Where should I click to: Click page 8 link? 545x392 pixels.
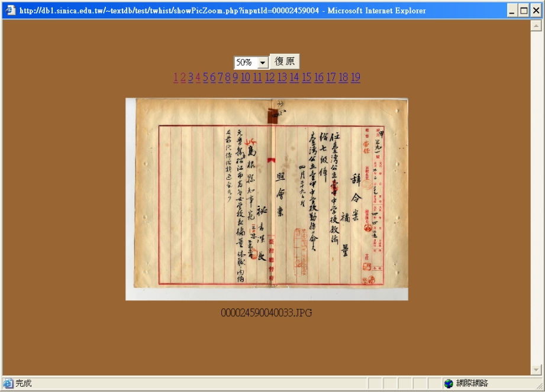[228, 77]
